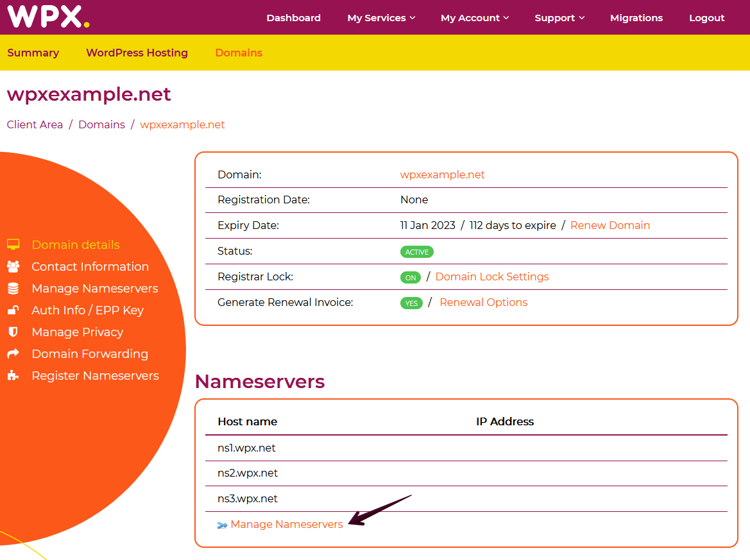The height and width of the screenshot is (560, 750).
Task: Click the padlock icon beside Auth Info
Action: [x=13, y=310]
